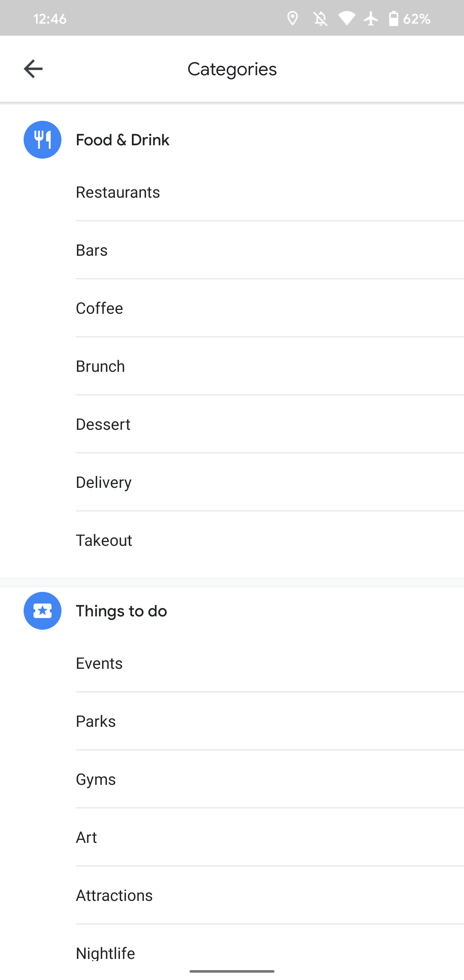Open the Restaurants category
This screenshot has width=464, height=980.
tap(118, 192)
